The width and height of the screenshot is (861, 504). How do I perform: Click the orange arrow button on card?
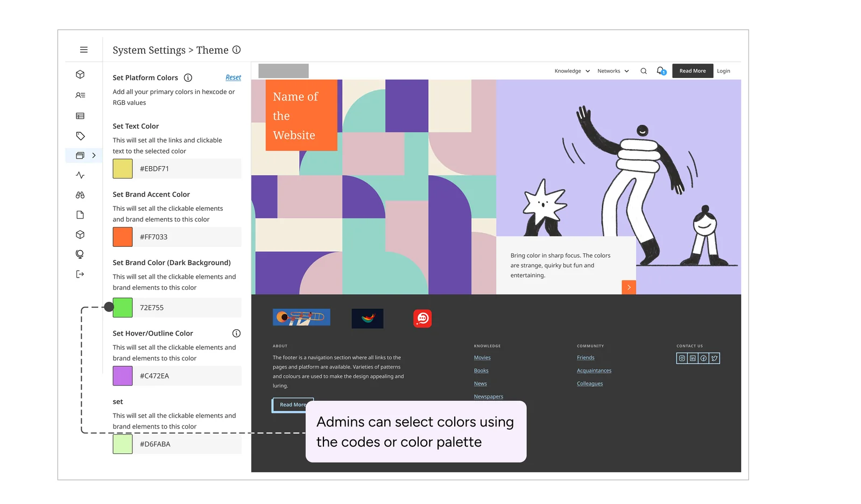pos(629,287)
